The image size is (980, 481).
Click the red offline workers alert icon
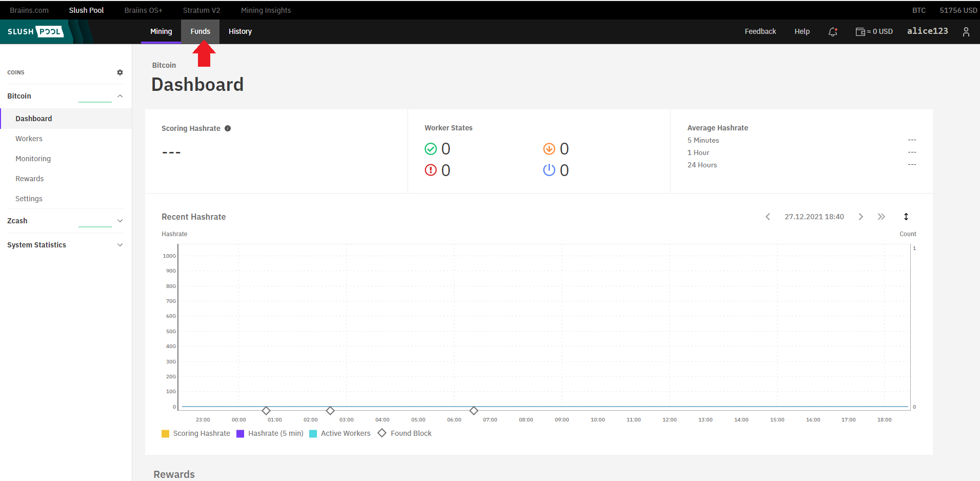[431, 170]
